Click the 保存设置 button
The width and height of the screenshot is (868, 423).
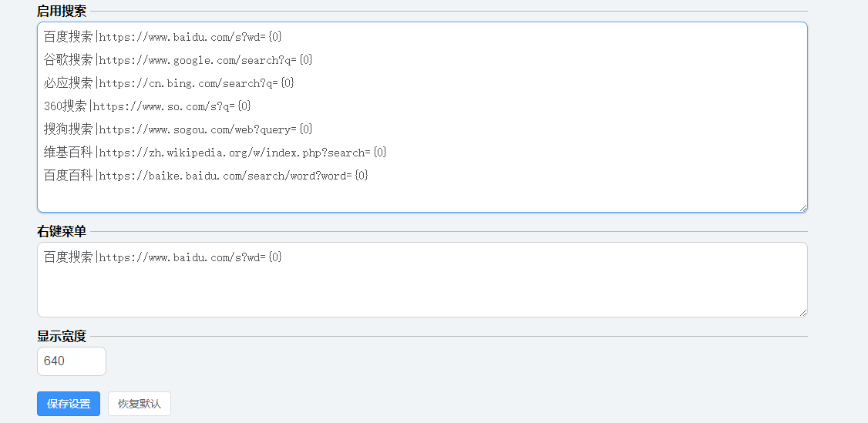[69, 404]
